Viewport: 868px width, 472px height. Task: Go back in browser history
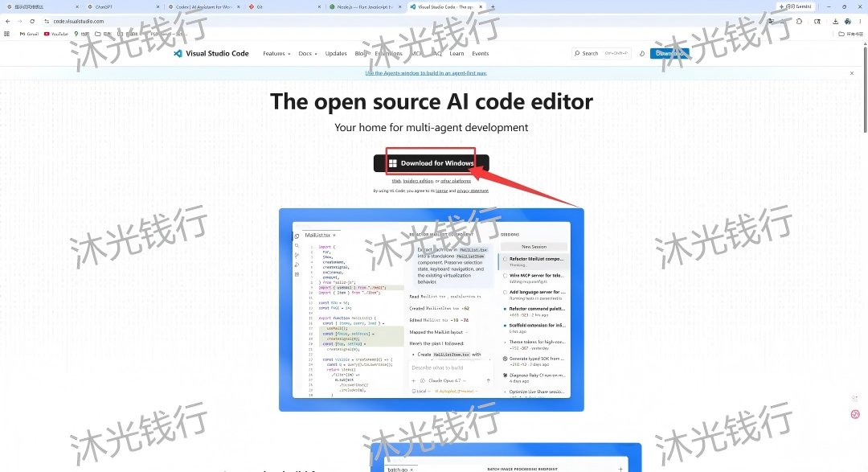(x=8, y=21)
